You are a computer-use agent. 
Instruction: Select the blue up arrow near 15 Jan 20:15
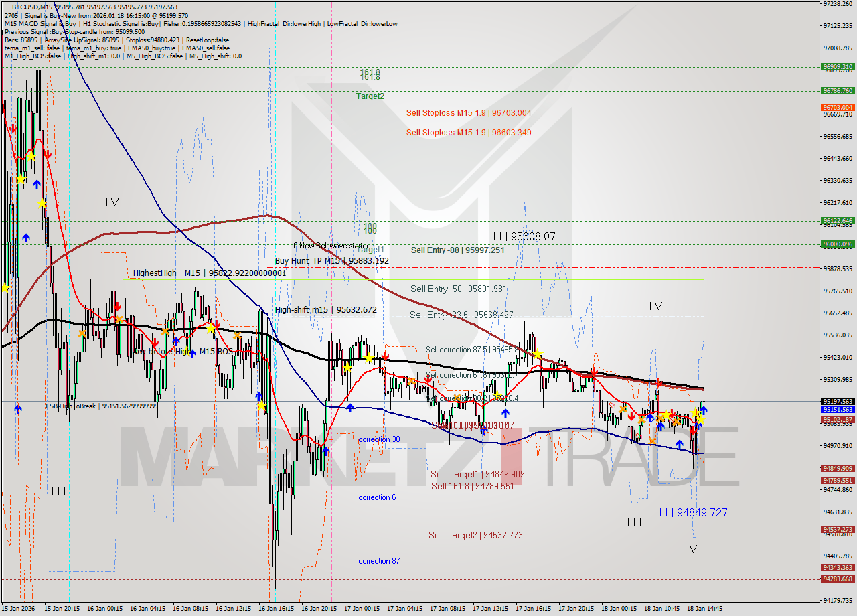(37, 184)
